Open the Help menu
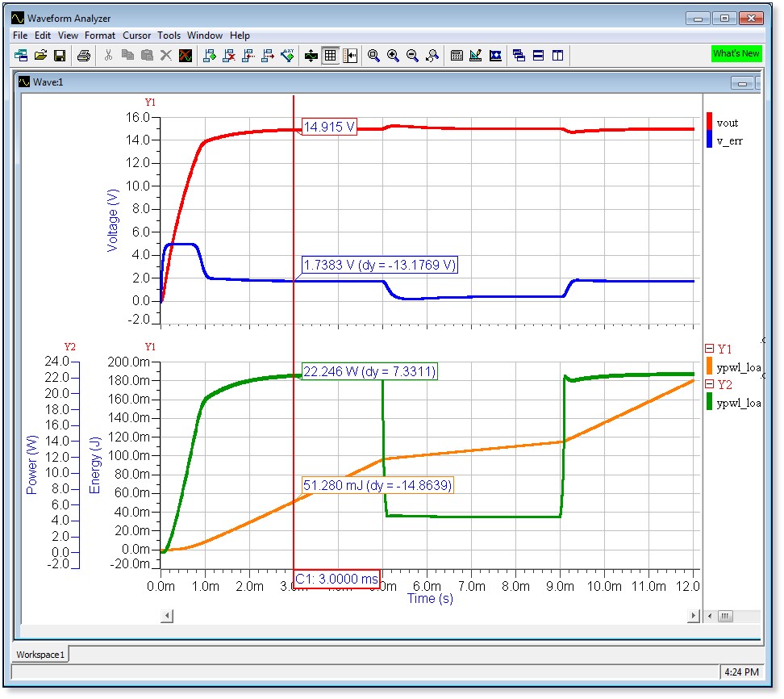Screen dimensions: 784x699 pos(240,36)
